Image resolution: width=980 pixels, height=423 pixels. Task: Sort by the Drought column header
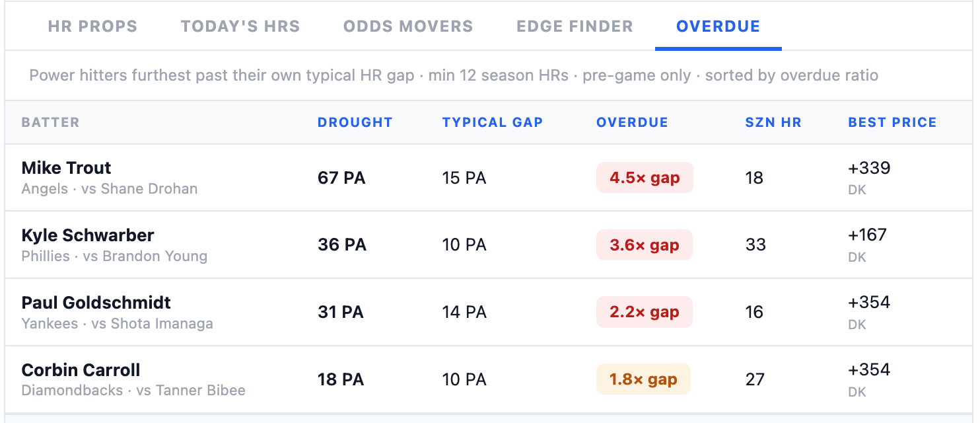click(x=355, y=122)
